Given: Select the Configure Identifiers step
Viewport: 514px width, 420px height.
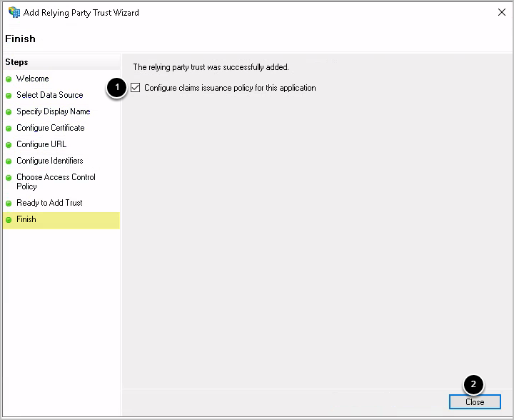Looking at the screenshot, I should 50,161.
